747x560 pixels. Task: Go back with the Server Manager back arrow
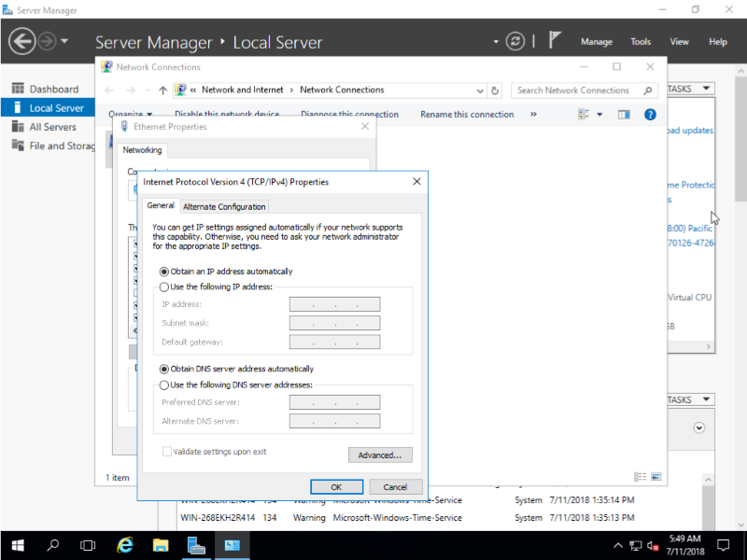[x=21, y=41]
